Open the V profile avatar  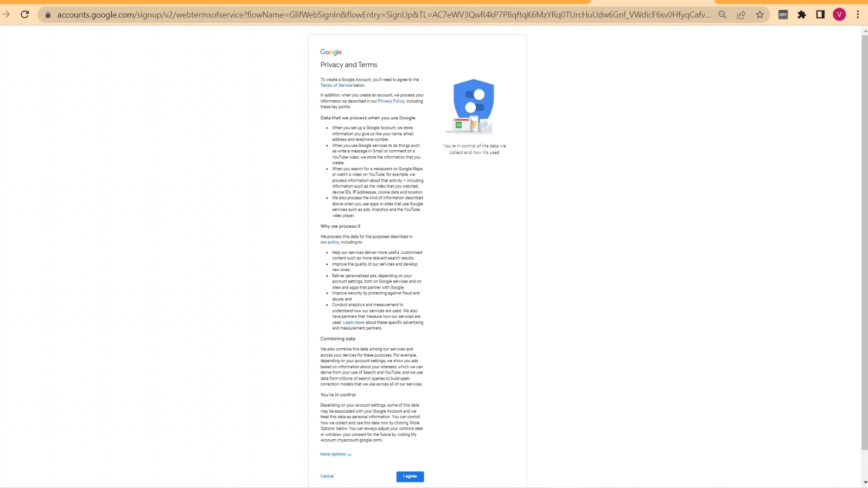839,15
